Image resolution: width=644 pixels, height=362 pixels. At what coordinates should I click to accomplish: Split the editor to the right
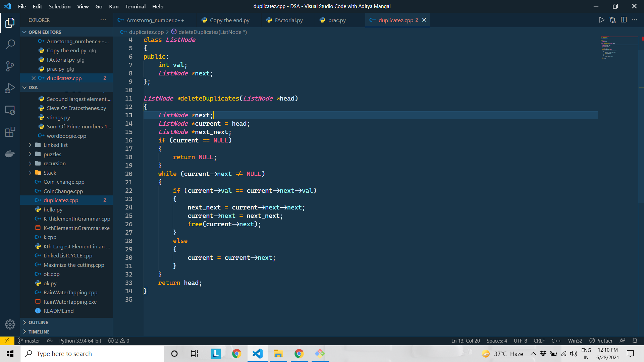624,20
